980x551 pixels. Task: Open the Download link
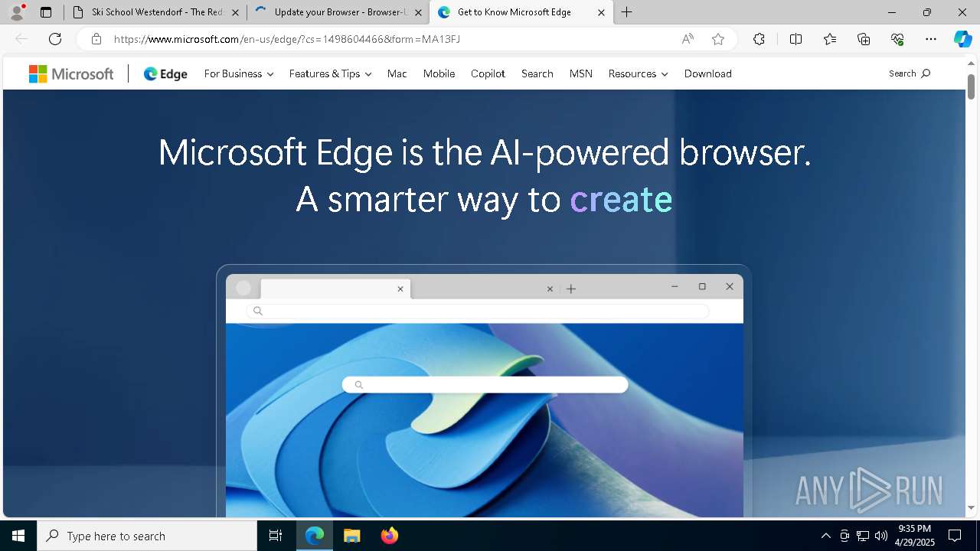(708, 73)
